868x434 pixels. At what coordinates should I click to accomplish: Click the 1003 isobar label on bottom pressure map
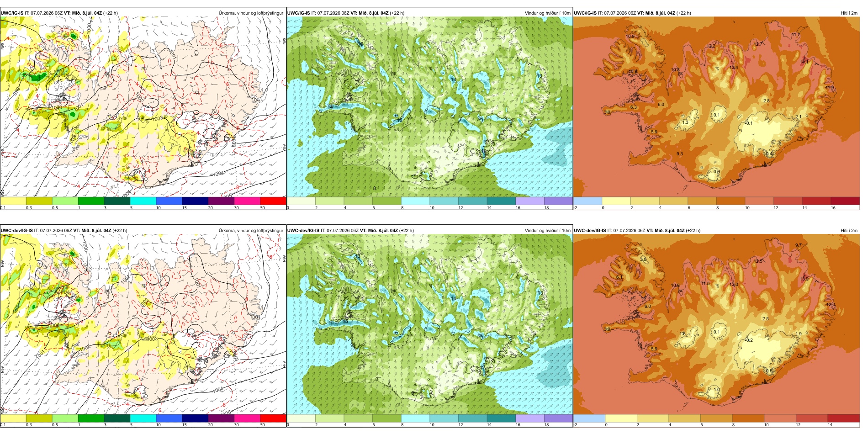(x=152, y=339)
